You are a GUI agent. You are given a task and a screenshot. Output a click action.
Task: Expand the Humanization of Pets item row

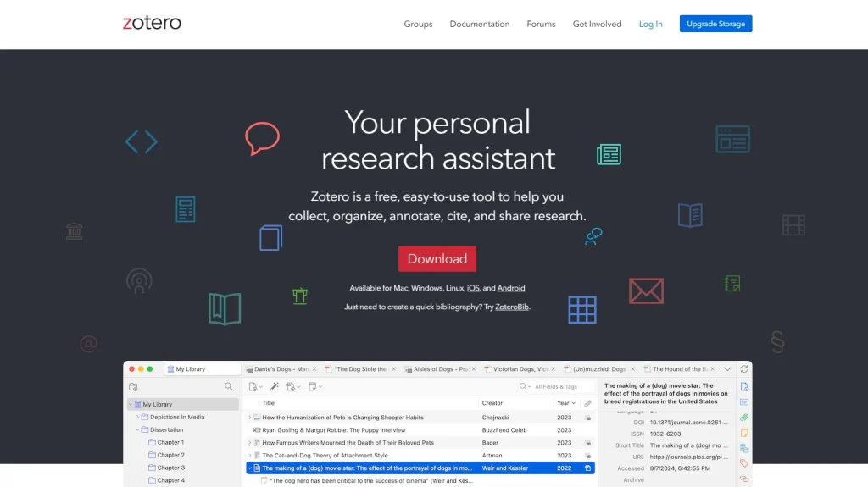point(250,418)
